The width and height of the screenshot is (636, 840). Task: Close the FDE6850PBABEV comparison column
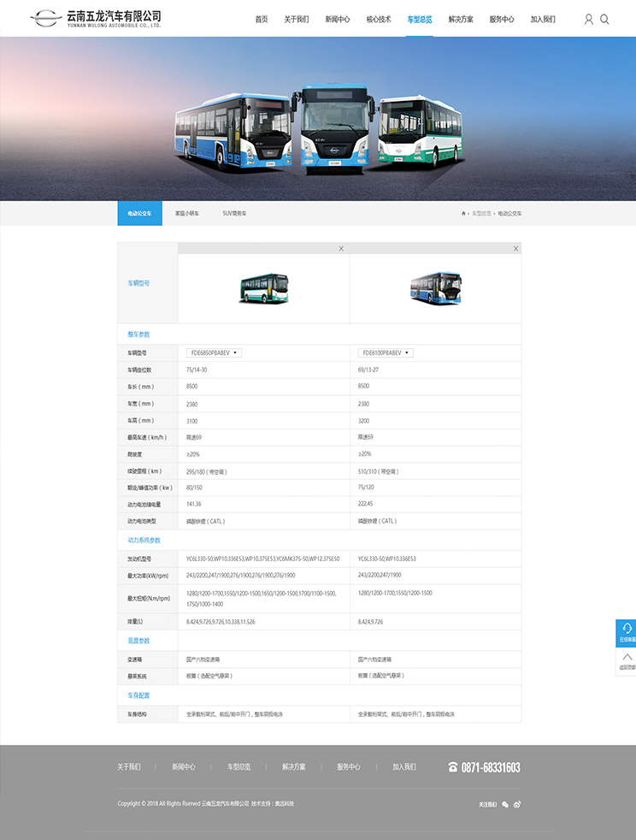341,249
